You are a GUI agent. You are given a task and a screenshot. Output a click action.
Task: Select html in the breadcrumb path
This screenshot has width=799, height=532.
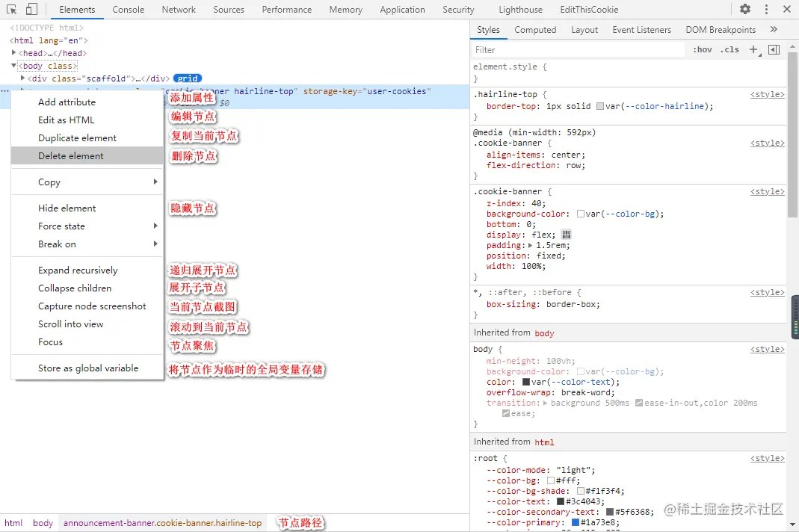tap(13, 523)
